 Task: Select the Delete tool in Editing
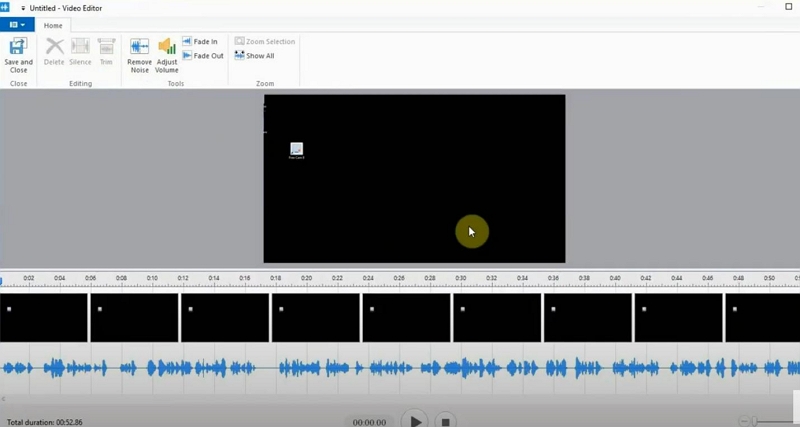pyautogui.click(x=54, y=52)
